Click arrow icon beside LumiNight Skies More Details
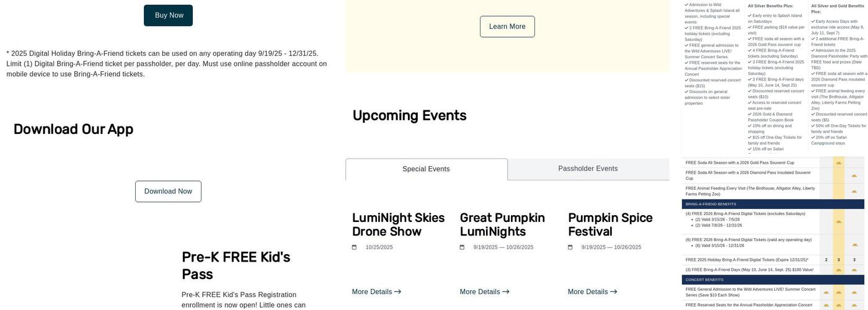Viewport: 868px width, 310px height. click(x=397, y=292)
